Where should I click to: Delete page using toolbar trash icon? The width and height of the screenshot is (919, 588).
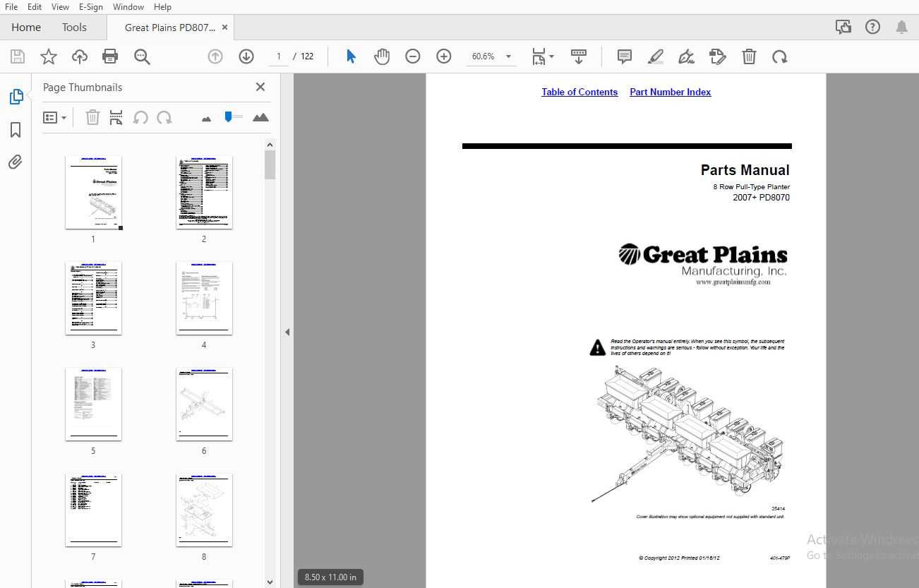coord(749,56)
